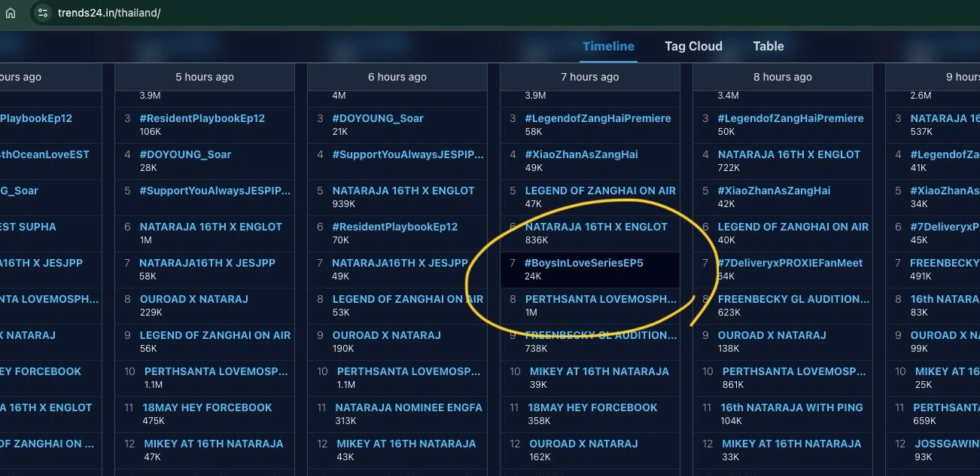Image resolution: width=980 pixels, height=476 pixels.
Task: Open #LegendofZangHaiPremiere under 7 hours ago
Action: point(598,118)
